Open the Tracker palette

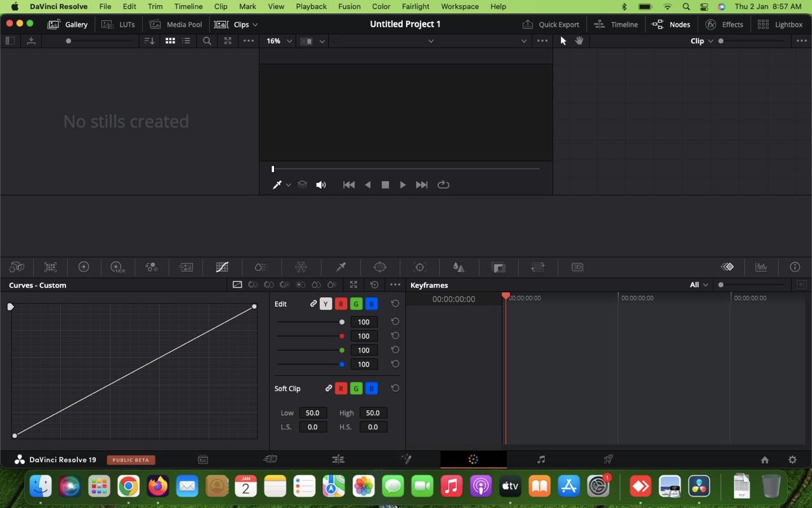coord(419,267)
